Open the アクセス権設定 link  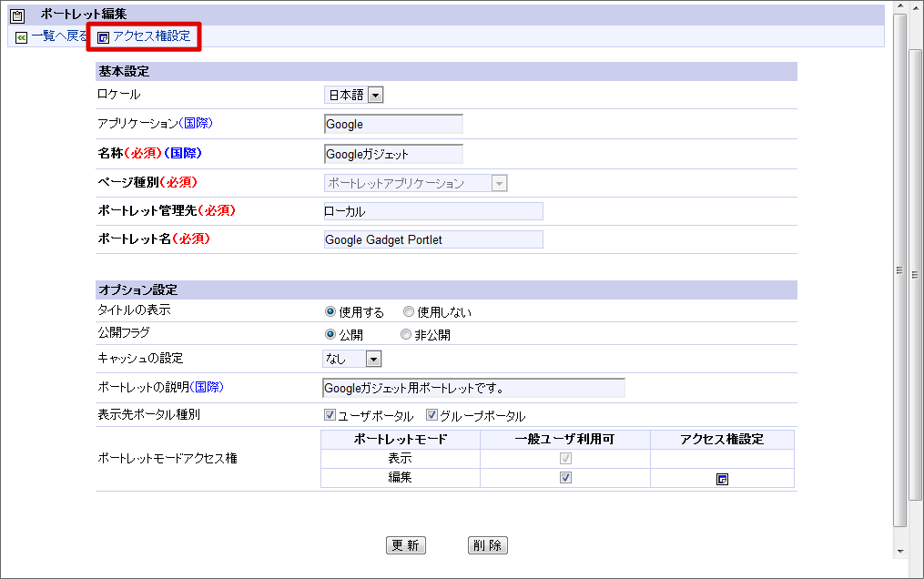(151, 36)
